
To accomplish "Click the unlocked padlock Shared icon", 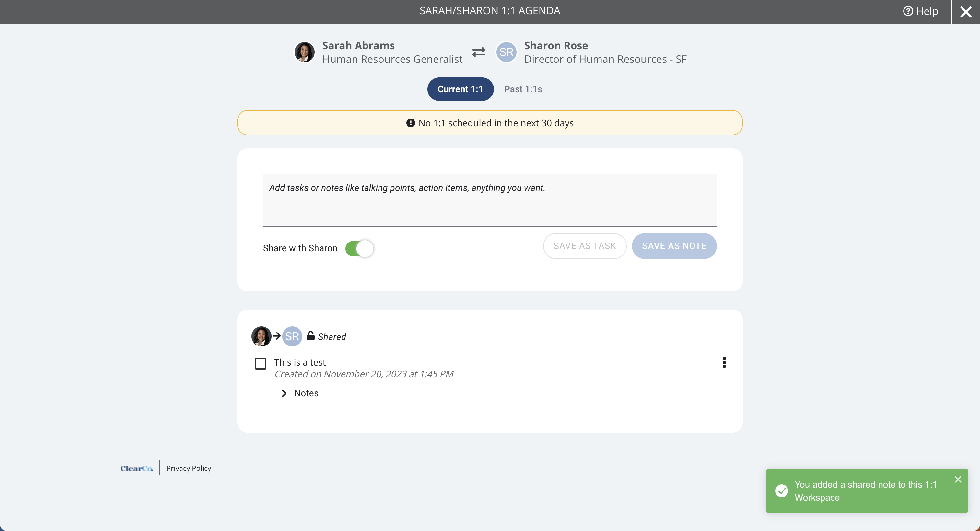I will [310, 335].
